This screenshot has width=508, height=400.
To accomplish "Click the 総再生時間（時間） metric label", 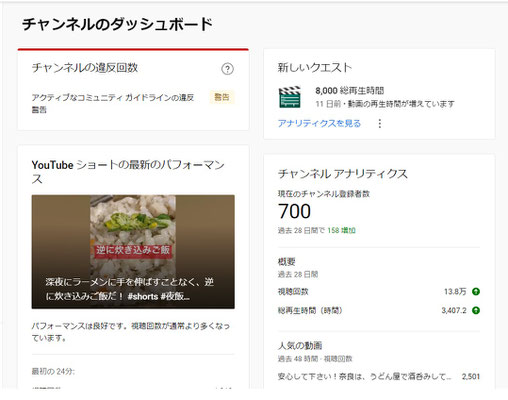I will pyautogui.click(x=310, y=311).
